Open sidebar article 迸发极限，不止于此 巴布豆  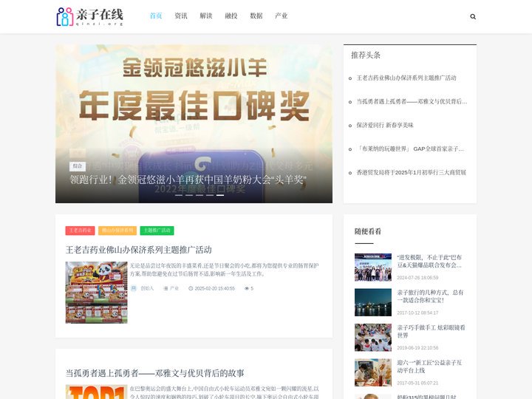coord(429,262)
